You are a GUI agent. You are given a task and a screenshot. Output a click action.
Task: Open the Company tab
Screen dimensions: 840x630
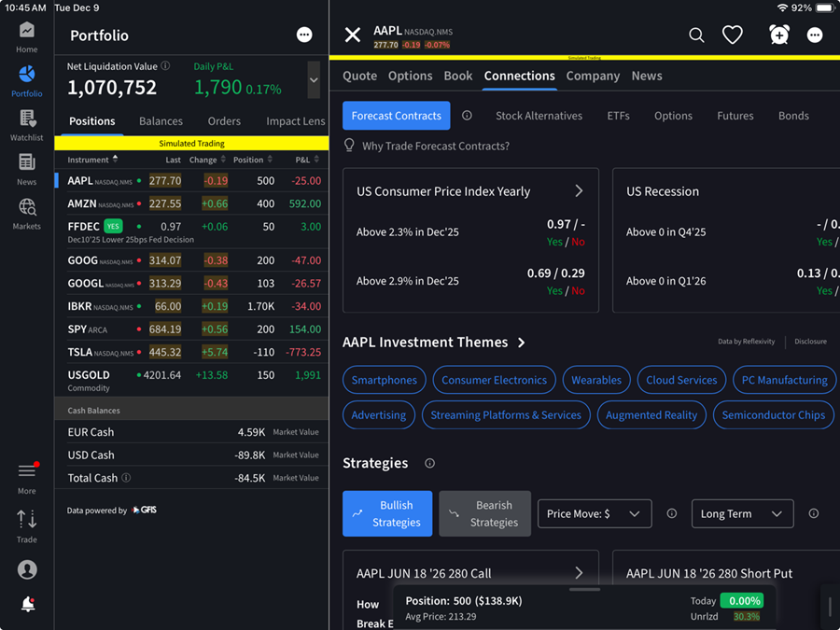click(x=593, y=76)
